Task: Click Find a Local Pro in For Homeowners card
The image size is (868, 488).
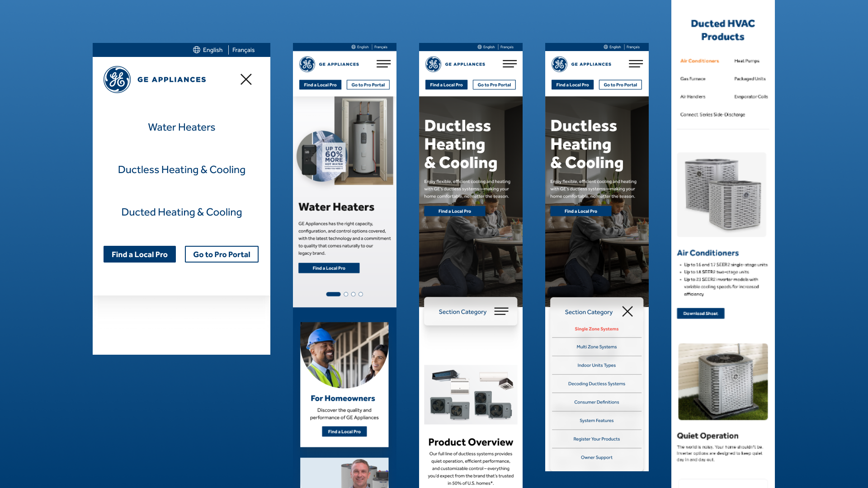Action: tap(344, 432)
